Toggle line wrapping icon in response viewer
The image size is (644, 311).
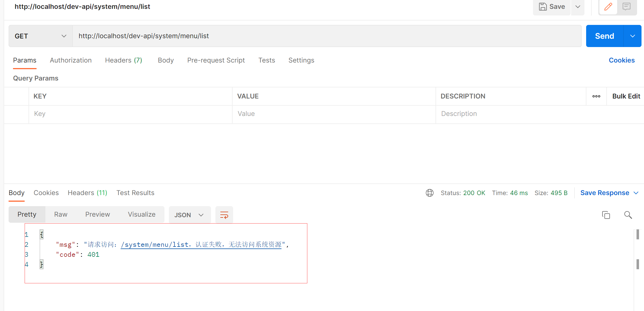224,215
